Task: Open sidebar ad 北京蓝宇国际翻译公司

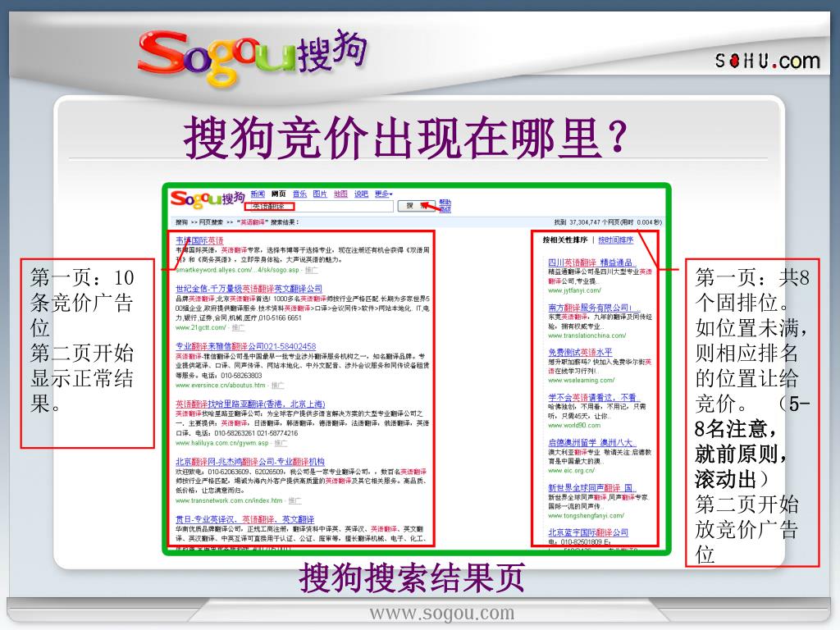Action: click(x=588, y=532)
